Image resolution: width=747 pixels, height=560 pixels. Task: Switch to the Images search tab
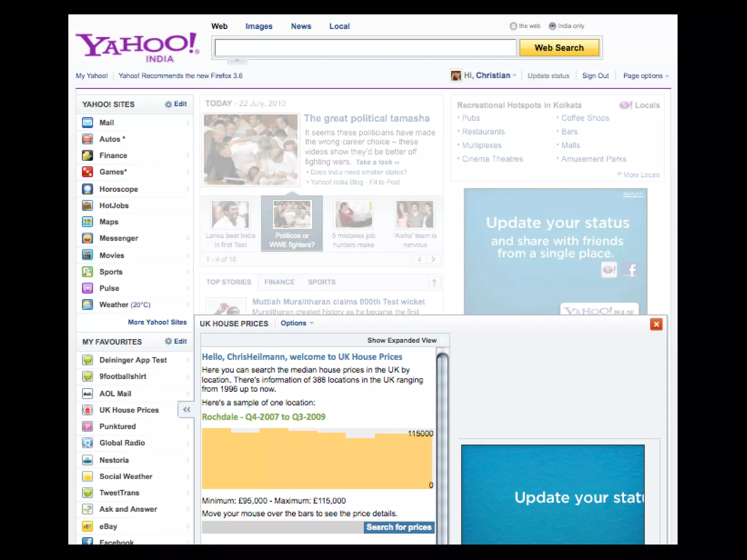(x=259, y=26)
